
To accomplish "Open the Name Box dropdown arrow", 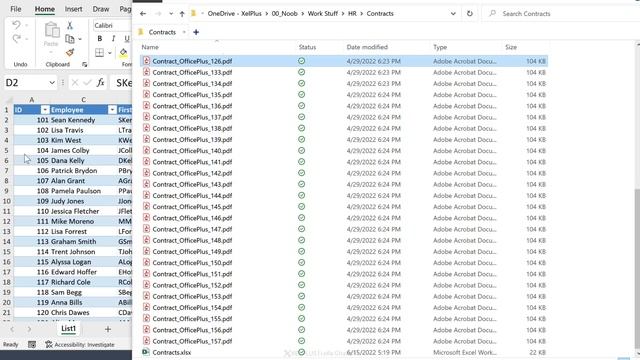I will click(52, 83).
